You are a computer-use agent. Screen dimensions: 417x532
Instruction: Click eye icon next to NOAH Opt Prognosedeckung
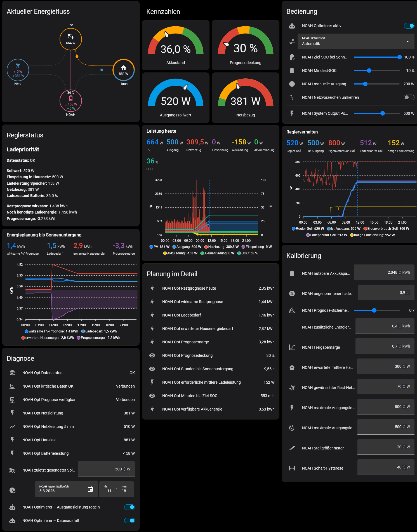click(152, 355)
